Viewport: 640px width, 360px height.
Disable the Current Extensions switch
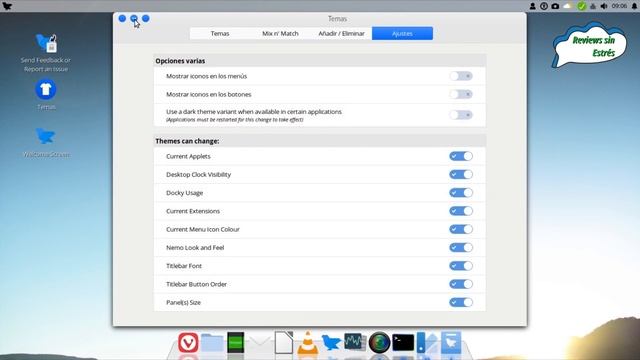tap(461, 211)
